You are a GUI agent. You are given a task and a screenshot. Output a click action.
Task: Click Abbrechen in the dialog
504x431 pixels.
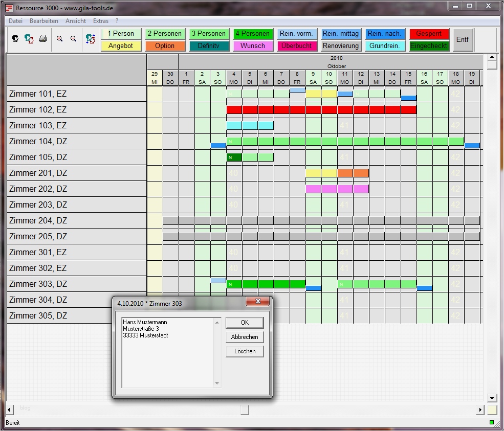[245, 337]
